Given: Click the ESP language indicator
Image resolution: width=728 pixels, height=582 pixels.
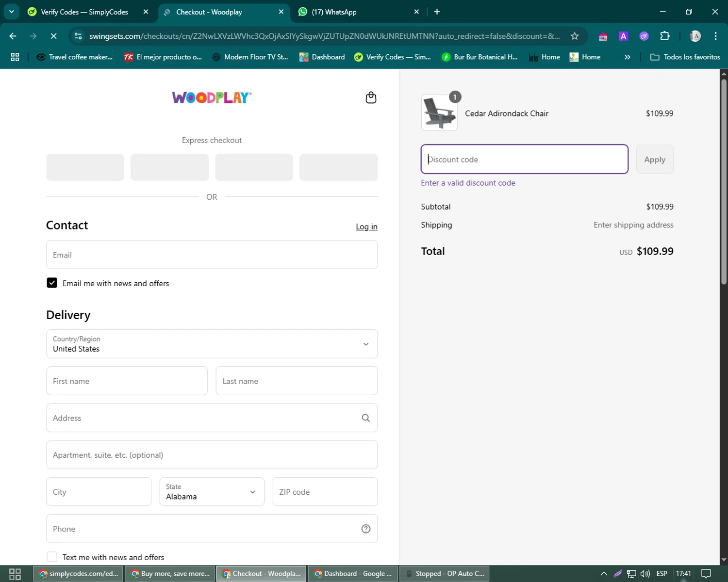Looking at the screenshot, I should [x=662, y=574].
